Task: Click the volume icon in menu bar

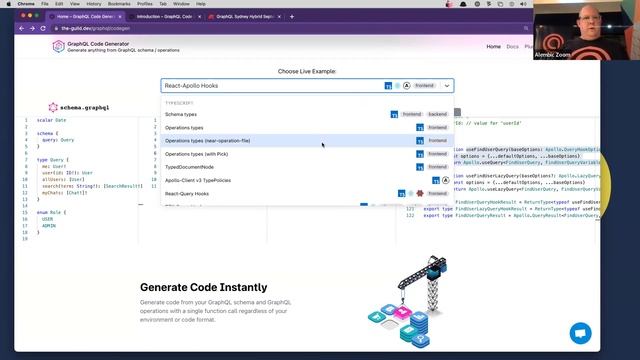Action: point(524,4)
